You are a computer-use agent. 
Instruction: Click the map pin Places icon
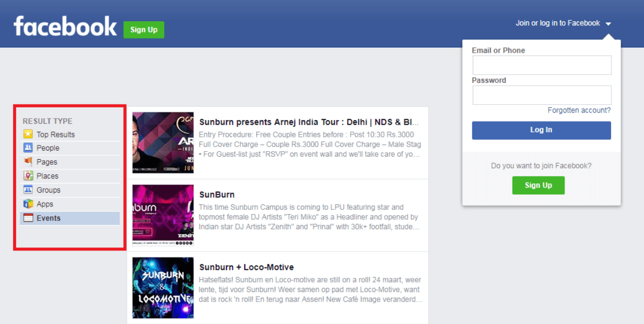[x=28, y=176]
